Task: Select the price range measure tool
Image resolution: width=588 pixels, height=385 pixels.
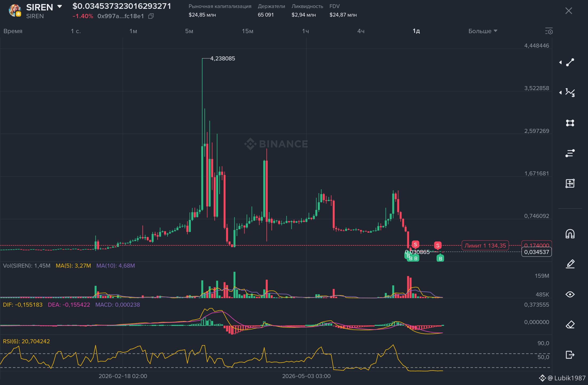Action: coord(570,183)
